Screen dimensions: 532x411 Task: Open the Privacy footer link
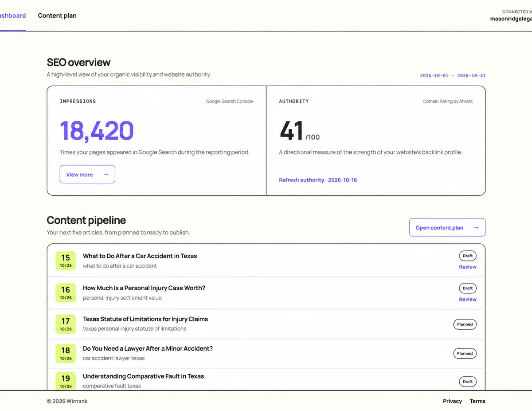452,401
